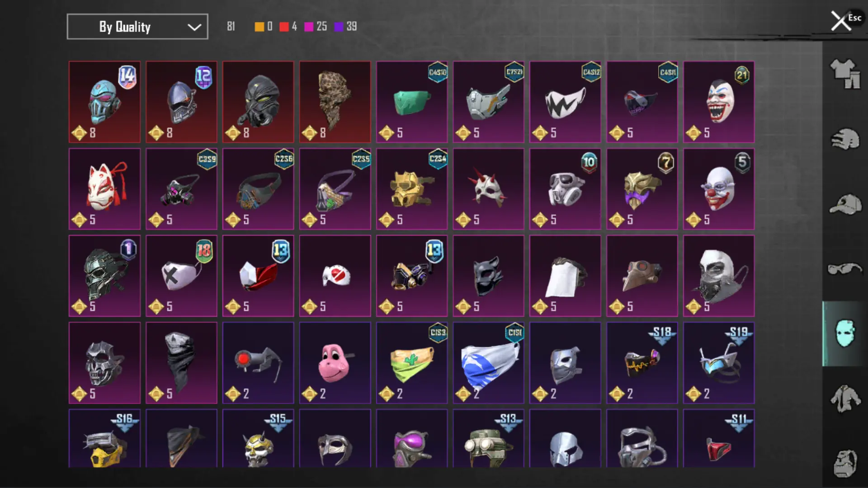
Task: Select the highlighted face mask category icon
Action: (845, 333)
